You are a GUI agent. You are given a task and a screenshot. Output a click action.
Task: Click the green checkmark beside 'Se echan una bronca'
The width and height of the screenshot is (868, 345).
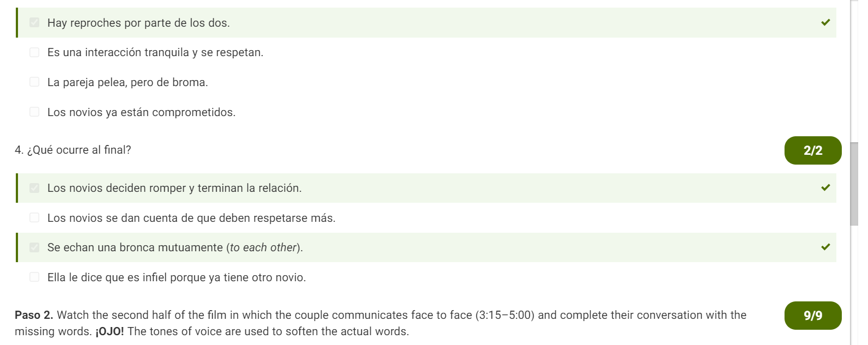coord(825,247)
